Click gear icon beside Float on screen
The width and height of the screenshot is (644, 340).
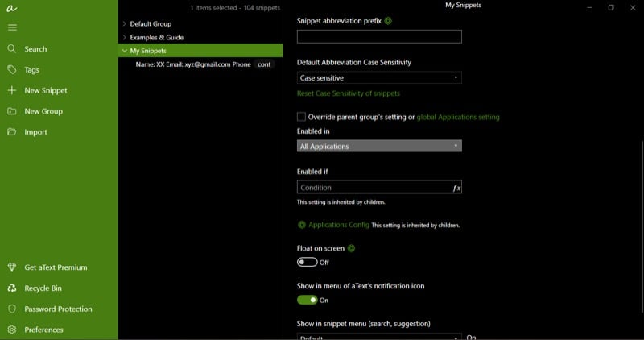[x=351, y=248]
